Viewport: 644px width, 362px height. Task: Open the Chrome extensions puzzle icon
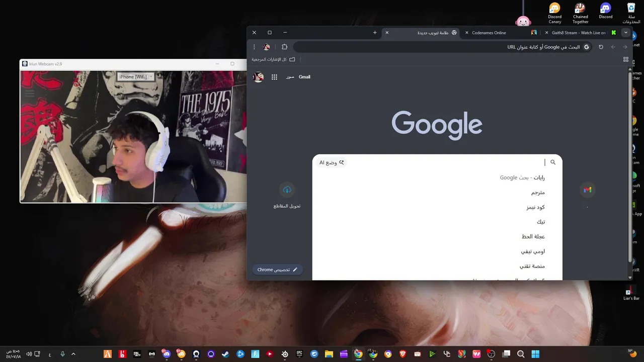pos(284,47)
